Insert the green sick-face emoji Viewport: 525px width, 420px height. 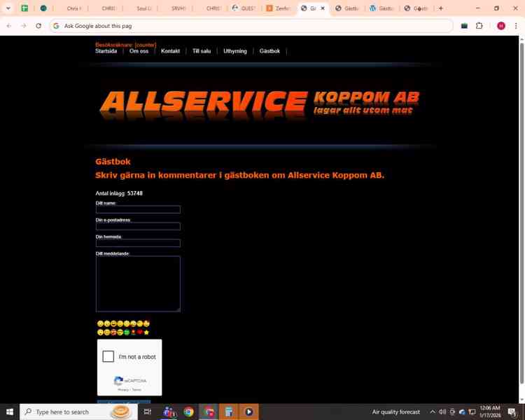pos(126,332)
